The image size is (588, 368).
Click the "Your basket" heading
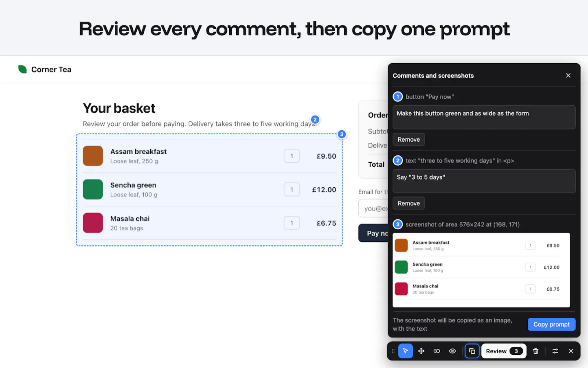tap(119, 108)
